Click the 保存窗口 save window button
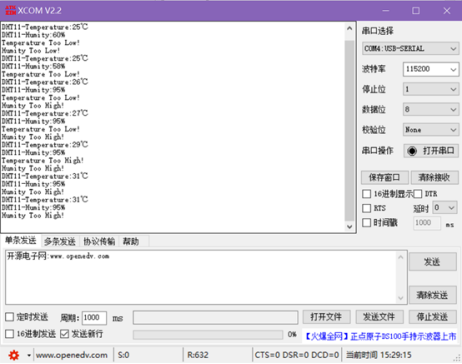The width and height of the screenshot is (462, 364). point(385,178)
